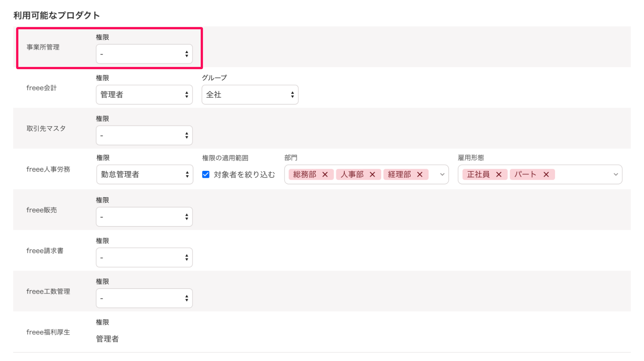Open the freee会計 権限 dropdown showing 管理者
The width and height of the screenshot is (644, 361).
click(x=144, y=95)
